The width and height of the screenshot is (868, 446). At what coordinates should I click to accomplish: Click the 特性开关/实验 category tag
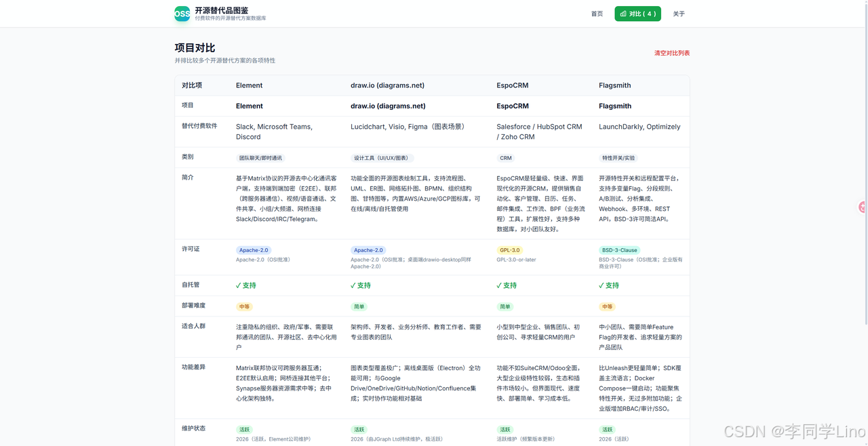[x=618, y=158]
